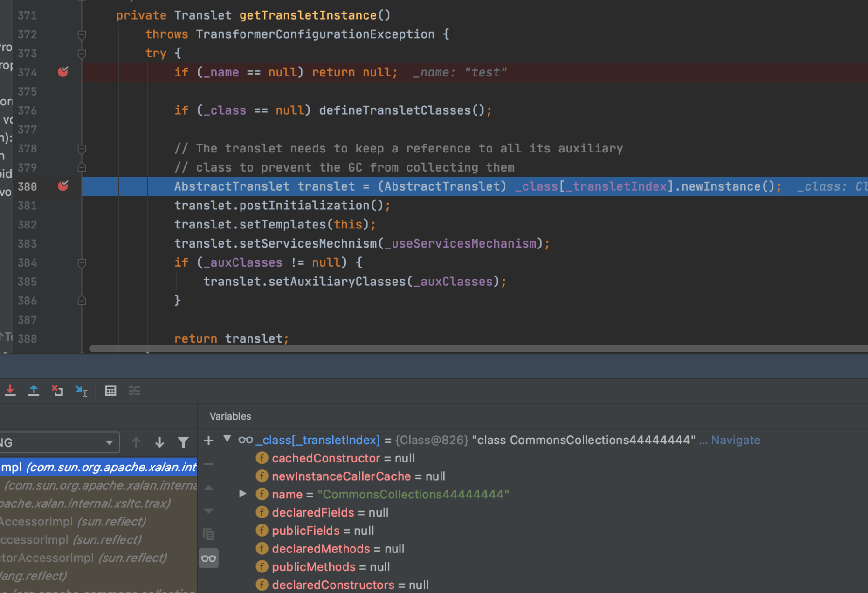Select the newInstanceCallerCache field row

pyautogui.click(x=544, y=476)
